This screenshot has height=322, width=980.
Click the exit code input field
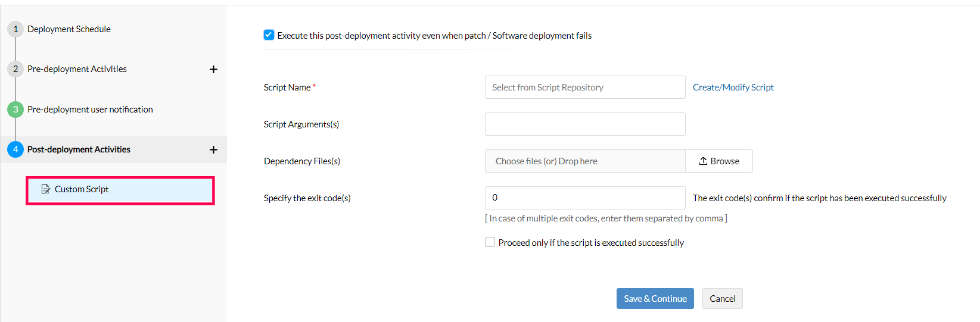tap(584, 198)
